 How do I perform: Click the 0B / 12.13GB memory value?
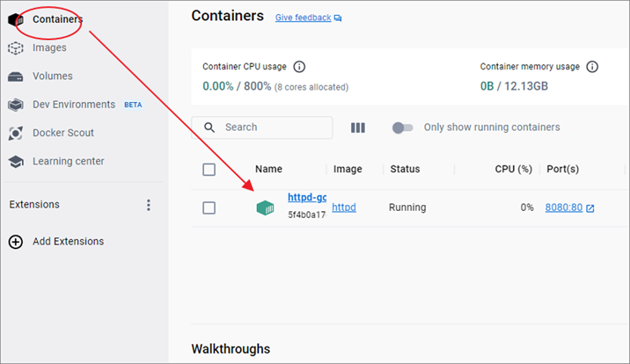(514, 86)
